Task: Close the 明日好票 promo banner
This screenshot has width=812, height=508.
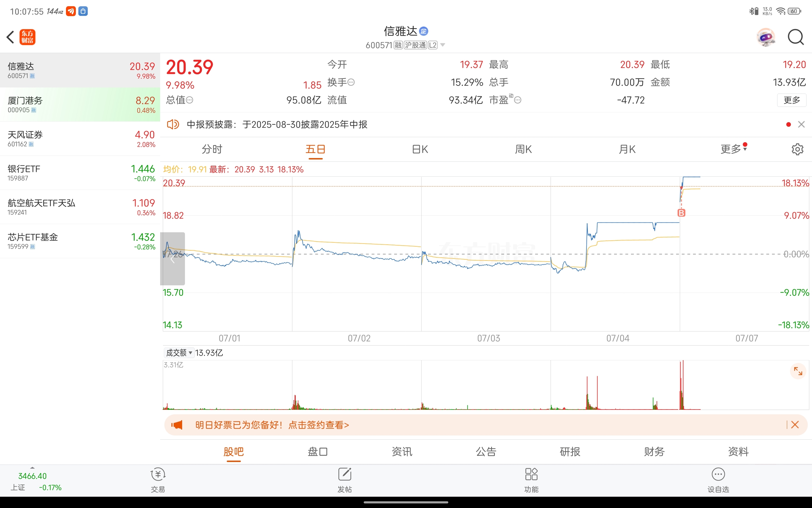Action: click(795, 425)
